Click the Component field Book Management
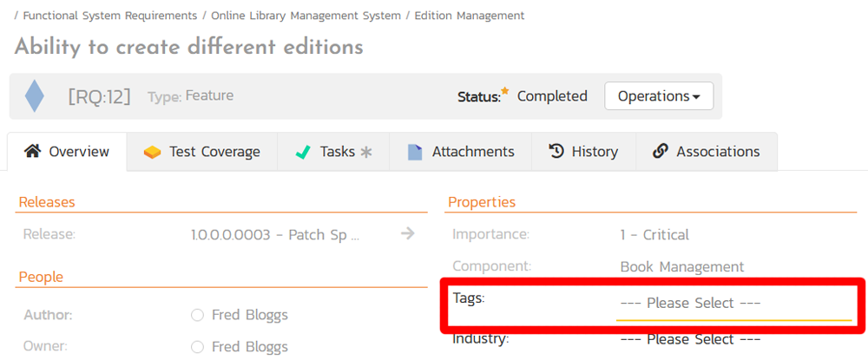Image resolution: width=868 pixels, height=360 pixels. [x=681, y=267]
